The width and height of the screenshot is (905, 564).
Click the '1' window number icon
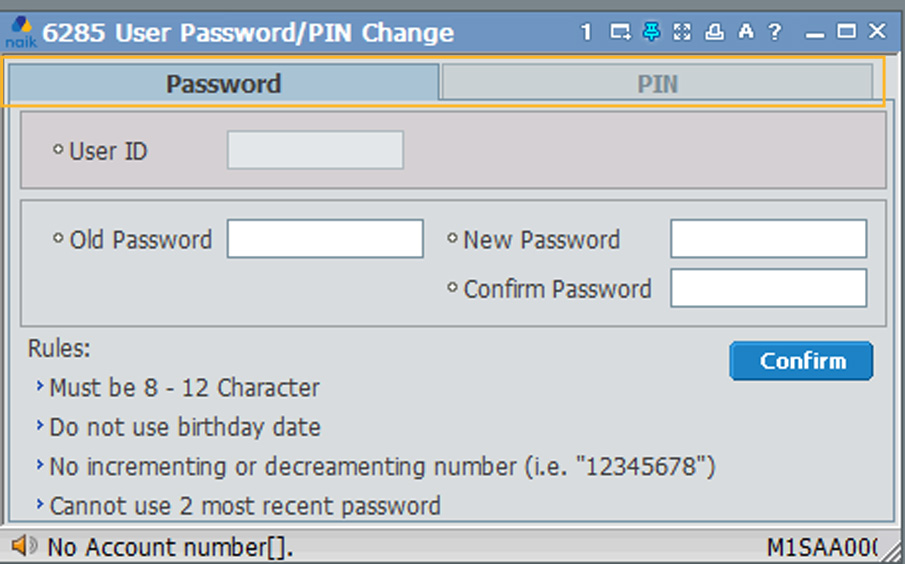click(587, 32)
